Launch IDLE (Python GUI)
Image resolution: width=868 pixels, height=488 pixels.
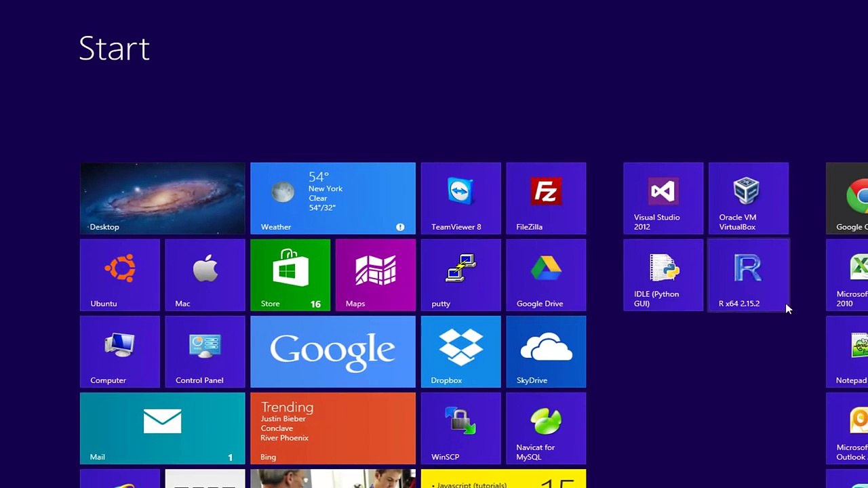click(x=663, y=275)
